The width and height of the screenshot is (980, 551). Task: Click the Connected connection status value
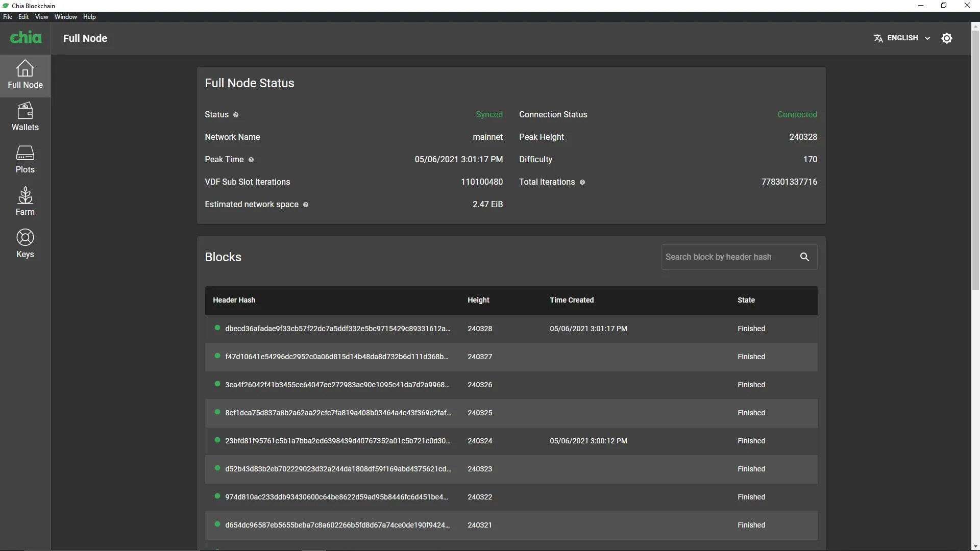[797, 115]
